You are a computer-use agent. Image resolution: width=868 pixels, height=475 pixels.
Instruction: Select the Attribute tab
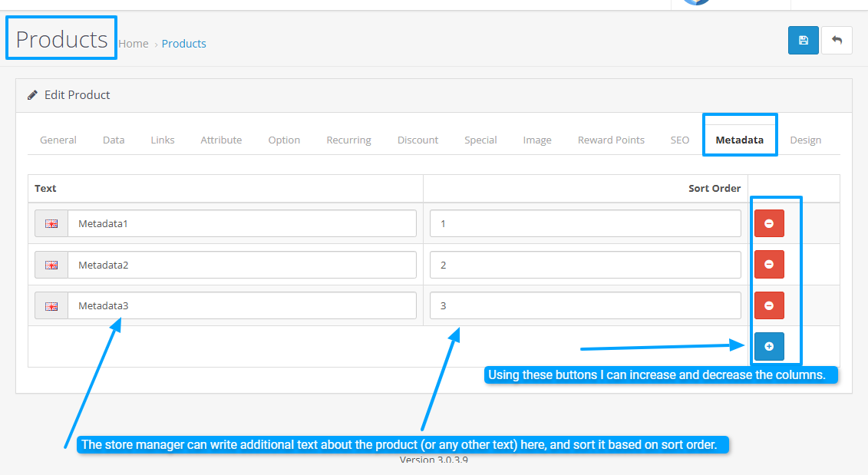(x=221, y=140)
